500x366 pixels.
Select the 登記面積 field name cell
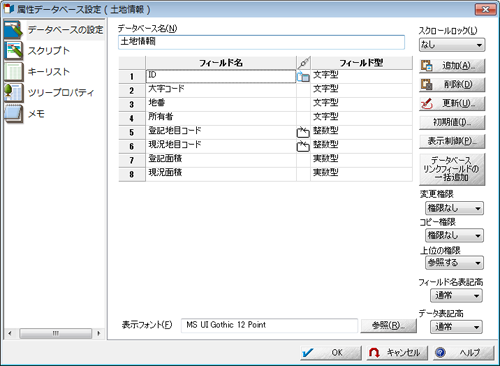[221, 160]
